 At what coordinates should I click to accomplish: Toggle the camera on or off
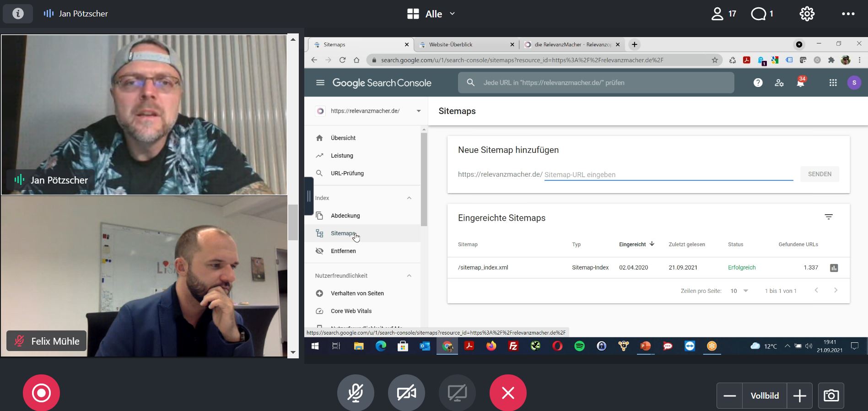click(x=406, y=393)
